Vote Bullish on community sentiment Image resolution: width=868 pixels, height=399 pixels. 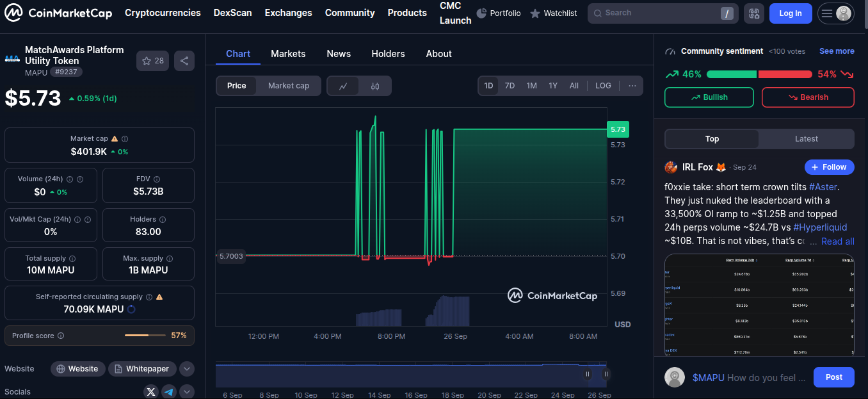point(709,97)
